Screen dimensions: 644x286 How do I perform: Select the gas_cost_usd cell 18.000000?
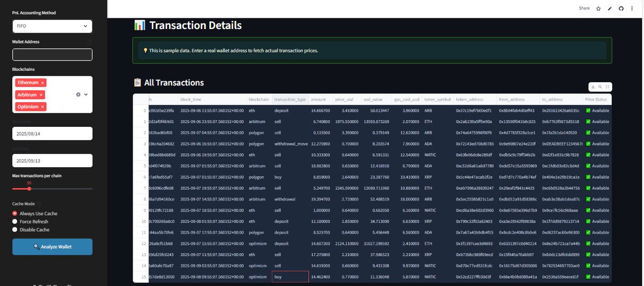tap(406, 199)
